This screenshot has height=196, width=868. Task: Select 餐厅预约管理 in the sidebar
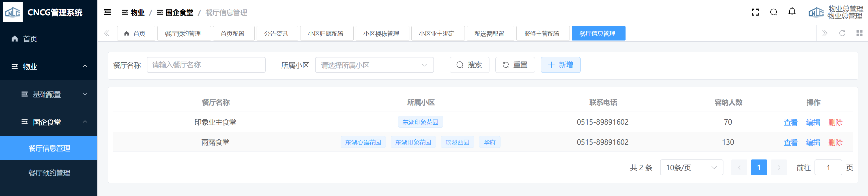click(49, 173)
